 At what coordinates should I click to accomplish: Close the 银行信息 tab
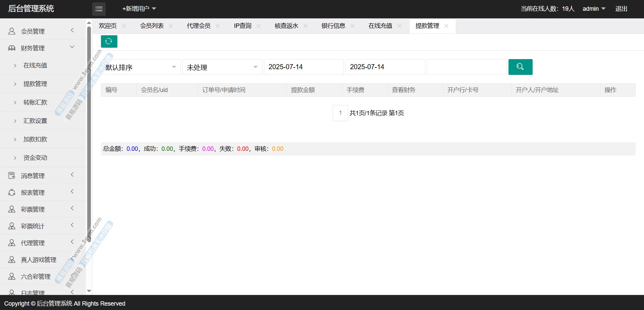(x=352, y=26)
